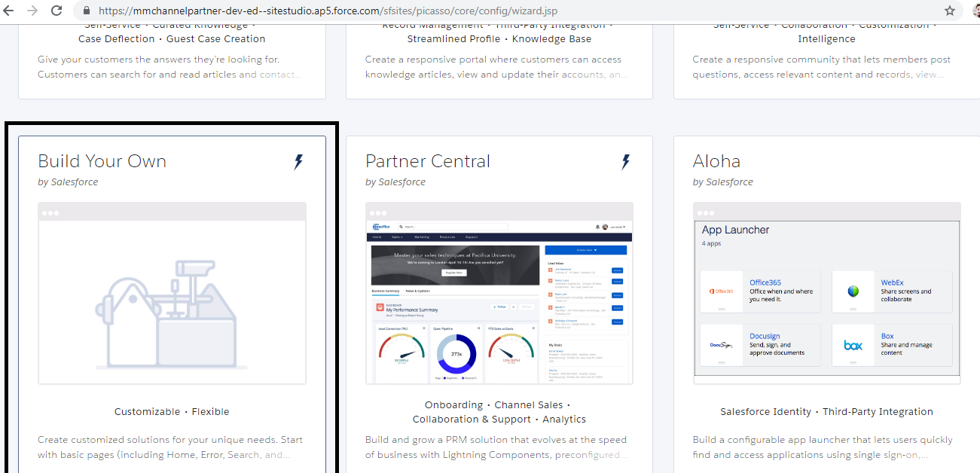Click the Partner Central card title
Screen dimensions: 980x473
(x=428, y=161)
